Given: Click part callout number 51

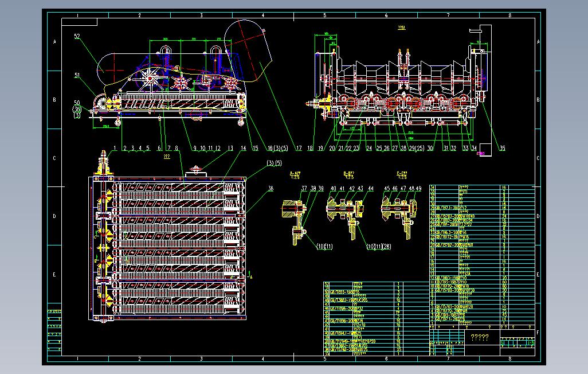Looking at the screenshot, I should (x=77, y=75).
